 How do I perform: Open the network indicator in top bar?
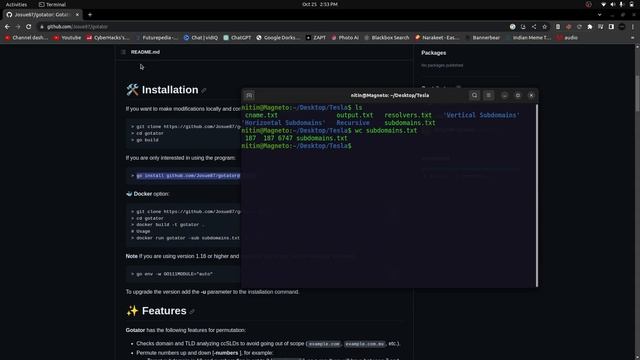[603, 4]
